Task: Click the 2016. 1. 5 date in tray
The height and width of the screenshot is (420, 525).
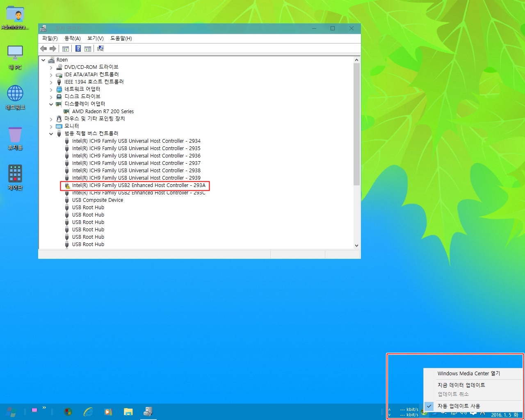Action: point(504,415)
